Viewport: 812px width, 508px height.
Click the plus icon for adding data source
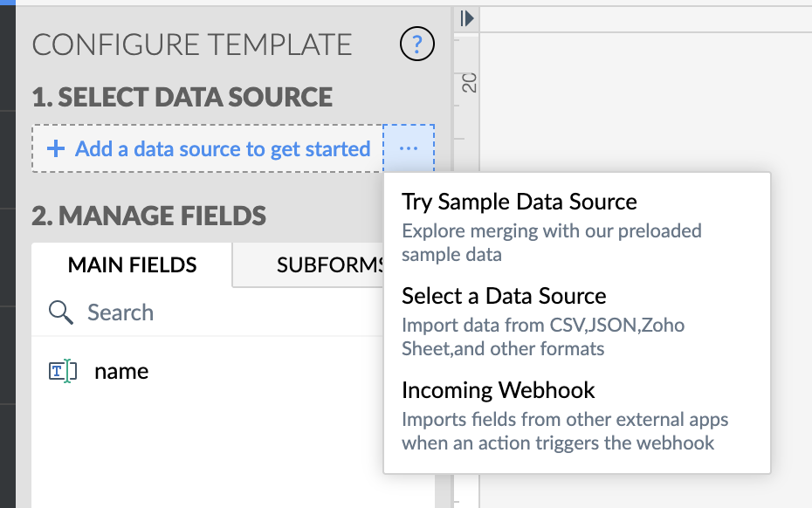56,148
